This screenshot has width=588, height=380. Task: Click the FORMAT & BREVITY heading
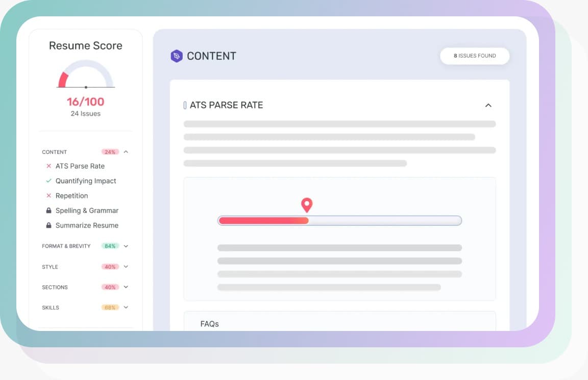pyautogui.click(x=66, y=246)
